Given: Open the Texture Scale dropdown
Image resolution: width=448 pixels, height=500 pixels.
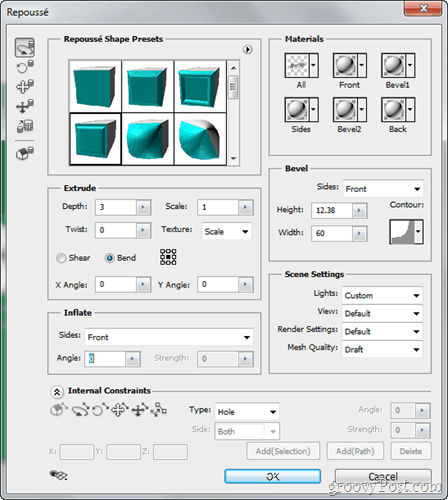Looking at the screenshot, I should 226,231.
